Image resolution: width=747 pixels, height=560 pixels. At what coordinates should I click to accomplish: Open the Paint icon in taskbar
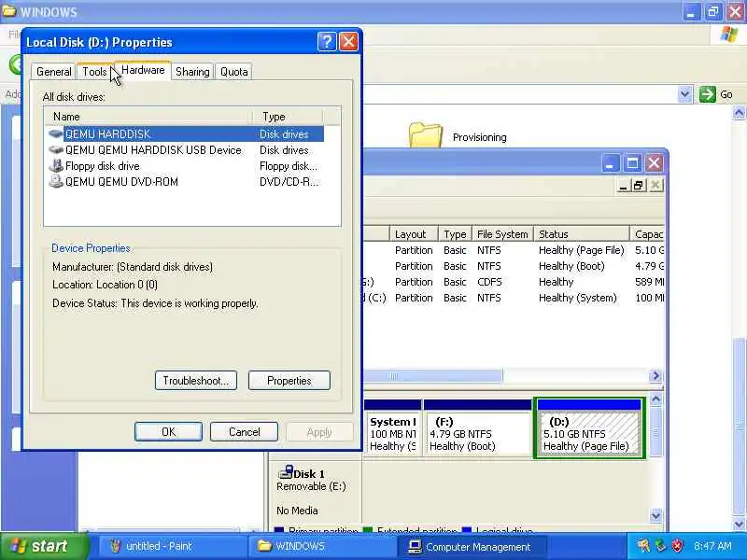tap(115, 546)
